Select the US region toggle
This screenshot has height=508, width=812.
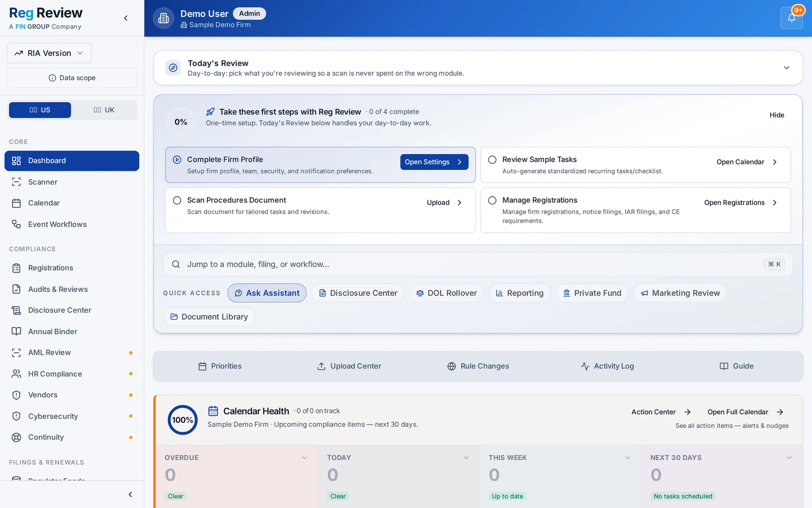[x=40, y=110]
